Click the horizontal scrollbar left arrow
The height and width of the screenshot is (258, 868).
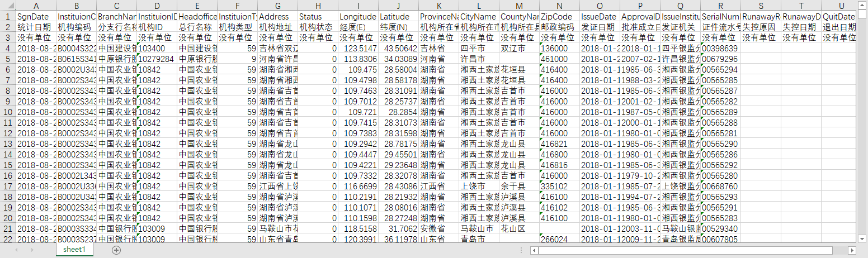click(x=535, y=250)
